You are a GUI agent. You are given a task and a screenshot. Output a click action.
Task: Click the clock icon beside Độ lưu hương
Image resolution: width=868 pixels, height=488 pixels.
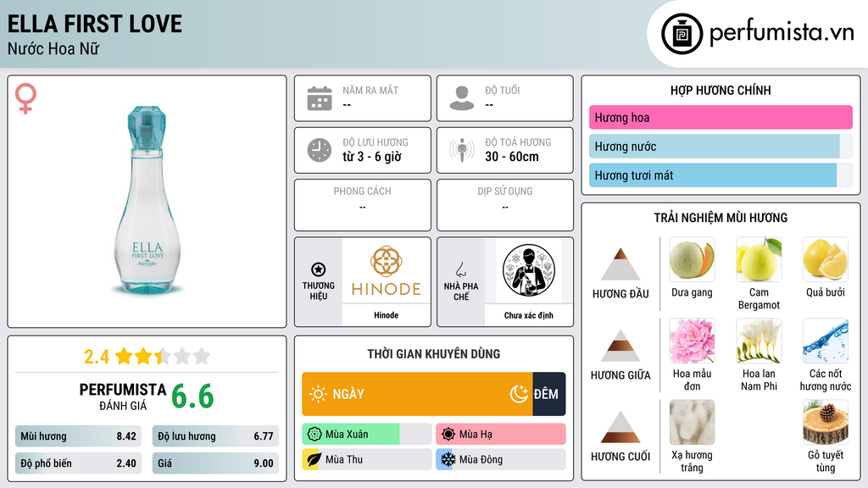click(x=320, y=150)
